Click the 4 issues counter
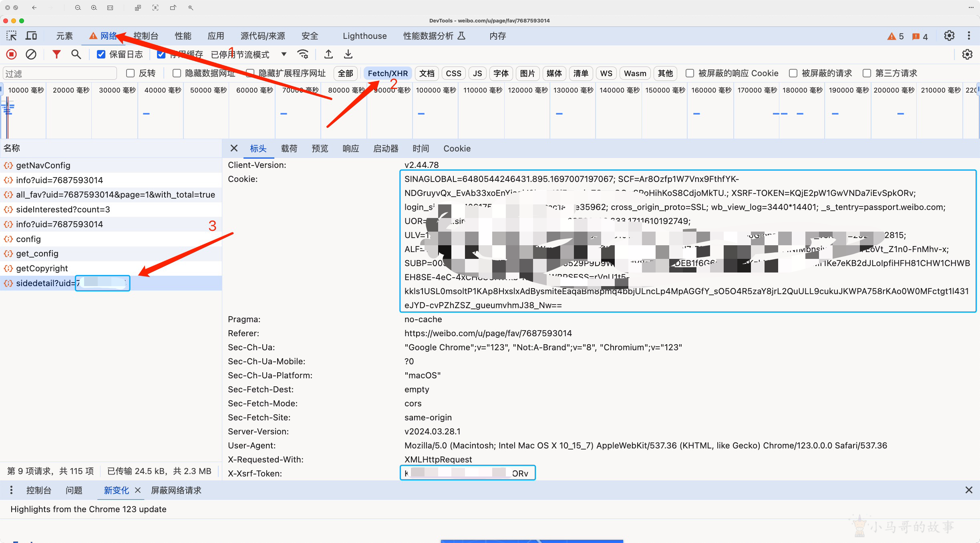Image resolution: width=980 pixels, height=543 pixels. (920, 36)
